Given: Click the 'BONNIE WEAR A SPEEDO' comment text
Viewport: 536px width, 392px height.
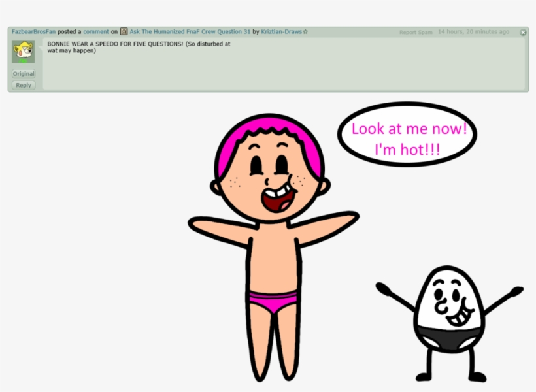Looking at the screenshot, I should [x=139, y=47].
